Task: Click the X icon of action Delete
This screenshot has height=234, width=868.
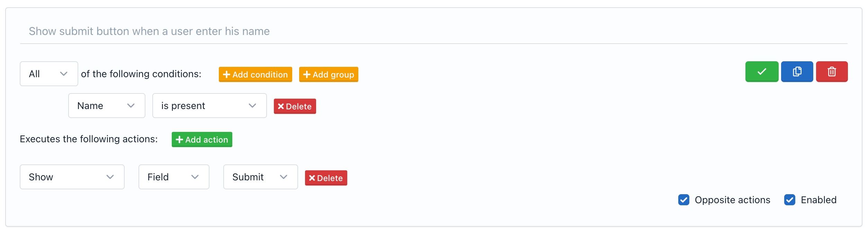Action: click(312, 178)
